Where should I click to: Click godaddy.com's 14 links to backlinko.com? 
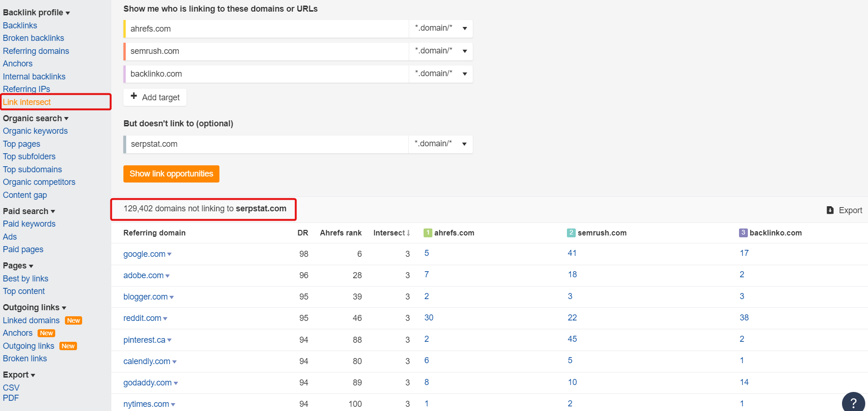coord(744,382)
